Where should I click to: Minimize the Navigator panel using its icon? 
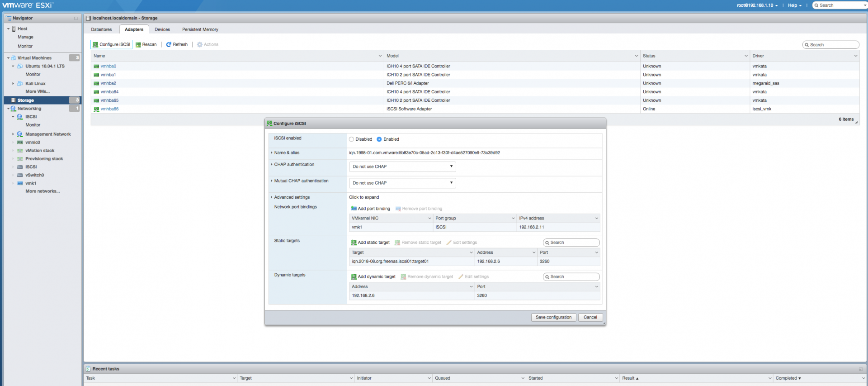76,18
